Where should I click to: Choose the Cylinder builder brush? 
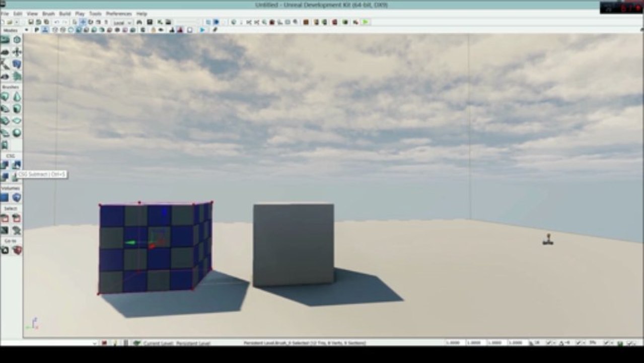click(x=17, y=109)
